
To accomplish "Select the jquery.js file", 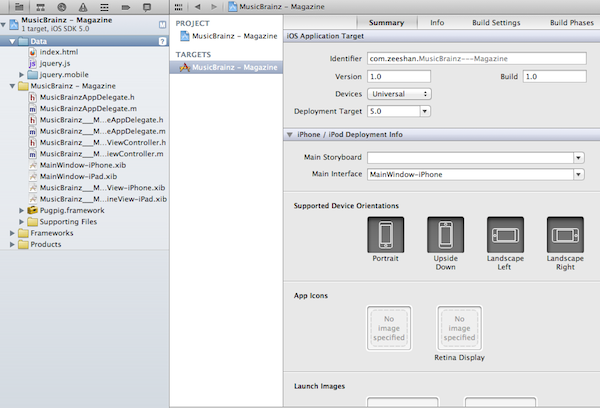I will 55,63.
